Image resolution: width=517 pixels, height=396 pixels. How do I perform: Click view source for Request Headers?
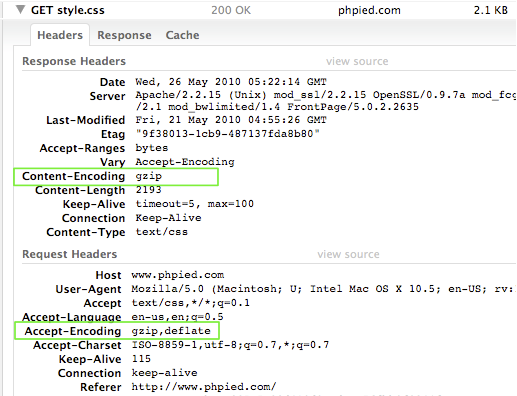coord(348,254)
